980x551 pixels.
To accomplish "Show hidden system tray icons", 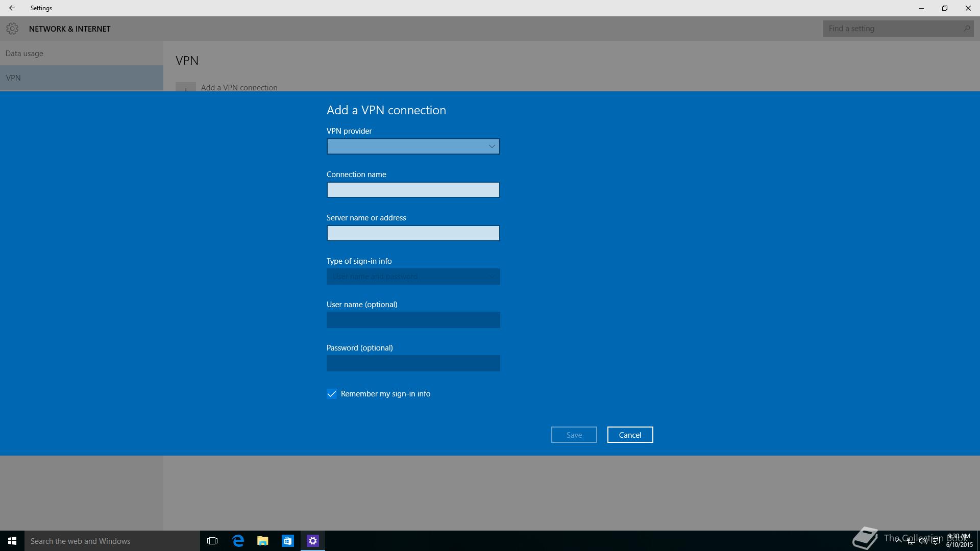I will [898, 541].
